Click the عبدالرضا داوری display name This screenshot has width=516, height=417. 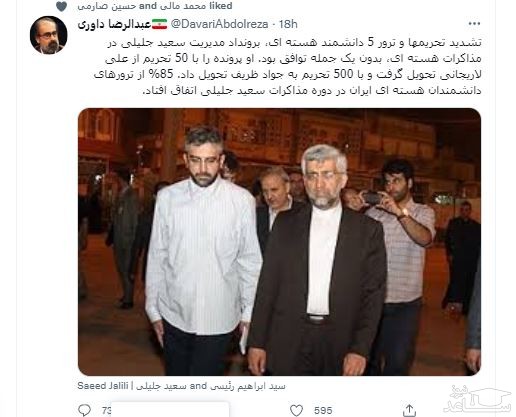[x=114, y=24]
